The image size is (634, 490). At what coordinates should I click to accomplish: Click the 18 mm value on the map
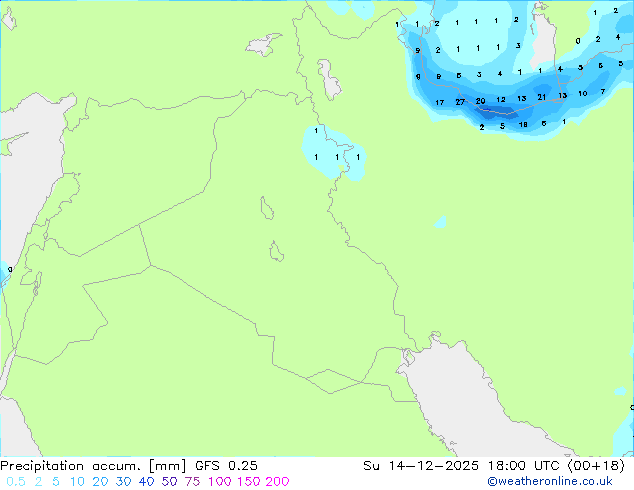[523, 125]
